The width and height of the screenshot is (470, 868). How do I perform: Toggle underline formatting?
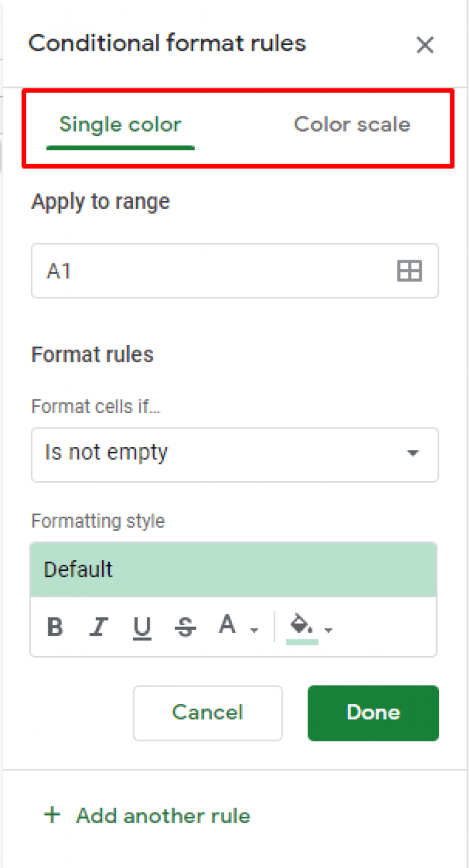pos(142,627)
